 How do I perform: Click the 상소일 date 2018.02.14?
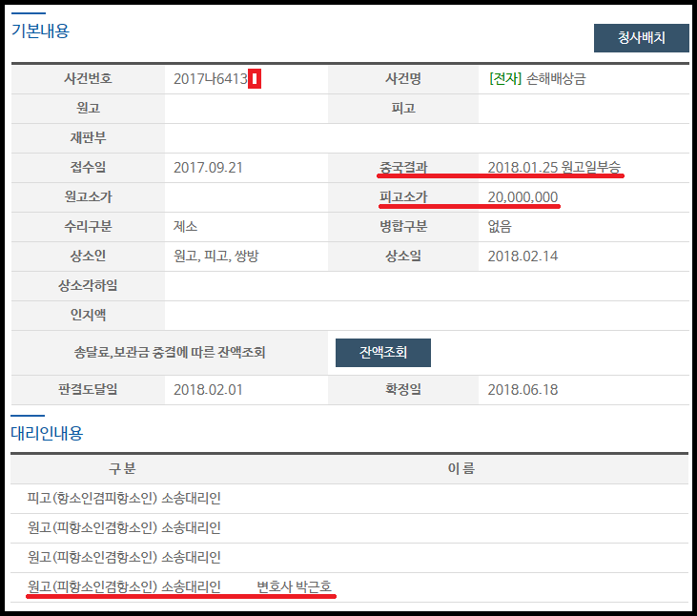pyautogui.click(x=522, y=257)
